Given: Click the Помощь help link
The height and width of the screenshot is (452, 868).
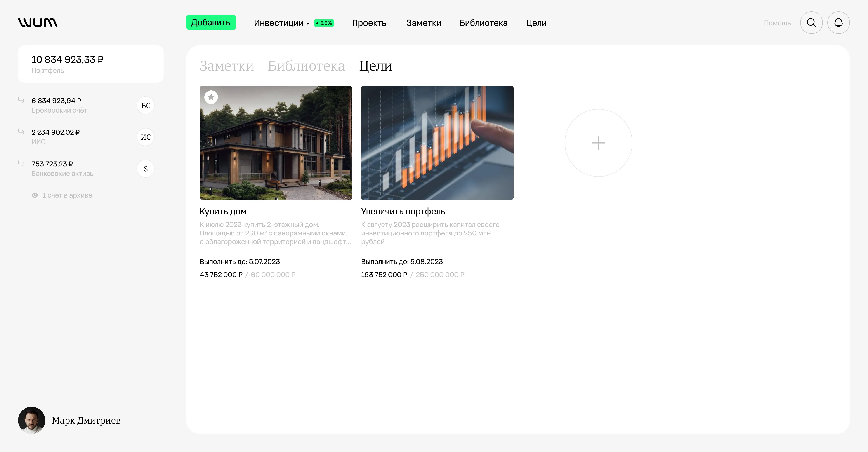Looking at the screenshot, I should tap(777, 23).
